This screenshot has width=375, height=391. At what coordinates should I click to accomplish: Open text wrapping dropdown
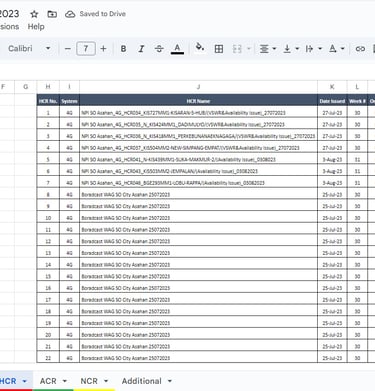tap(314, 49)
